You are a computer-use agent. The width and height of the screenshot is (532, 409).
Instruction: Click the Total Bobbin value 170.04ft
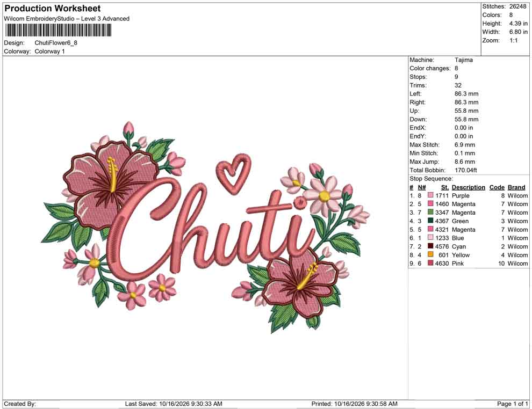(465, 170)
